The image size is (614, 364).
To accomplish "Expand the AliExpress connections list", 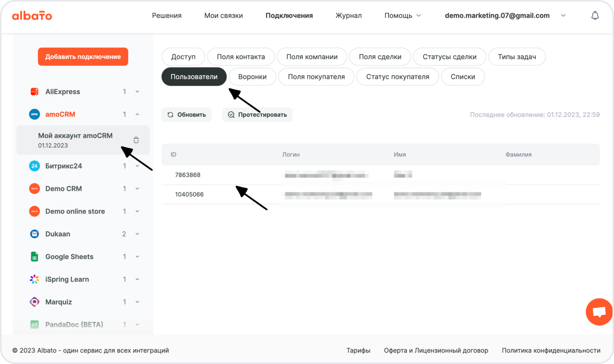I will [137, 92].
